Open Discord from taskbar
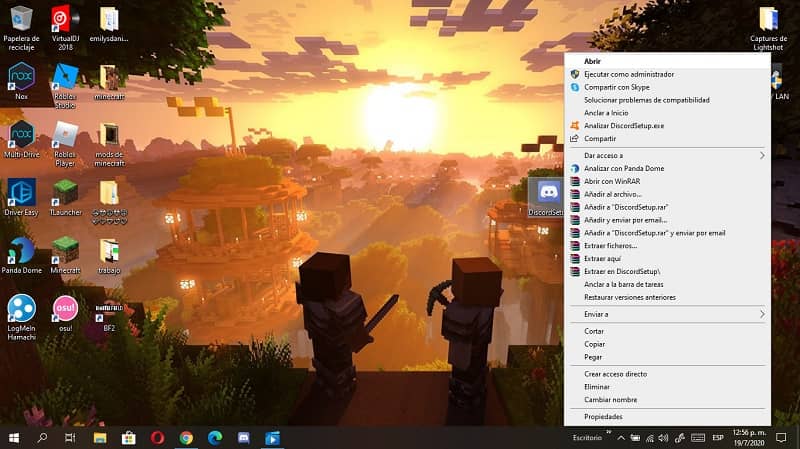The width and height of the screenshot is (800, 449). (x=244, y=438)
